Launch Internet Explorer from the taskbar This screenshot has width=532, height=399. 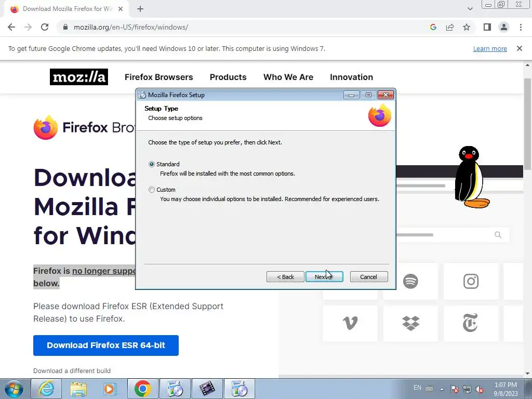46,389
